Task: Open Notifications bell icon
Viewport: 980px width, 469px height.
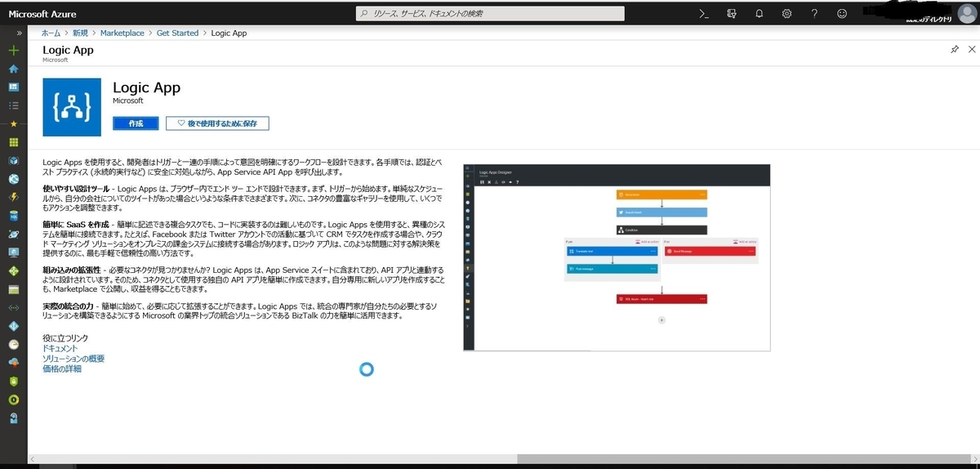Action: [759, 13]
